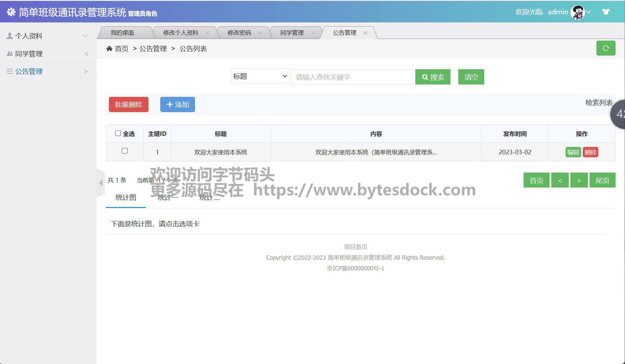625x364 pixels.
Task: Click the admin avatar picture
Action: 578,12
